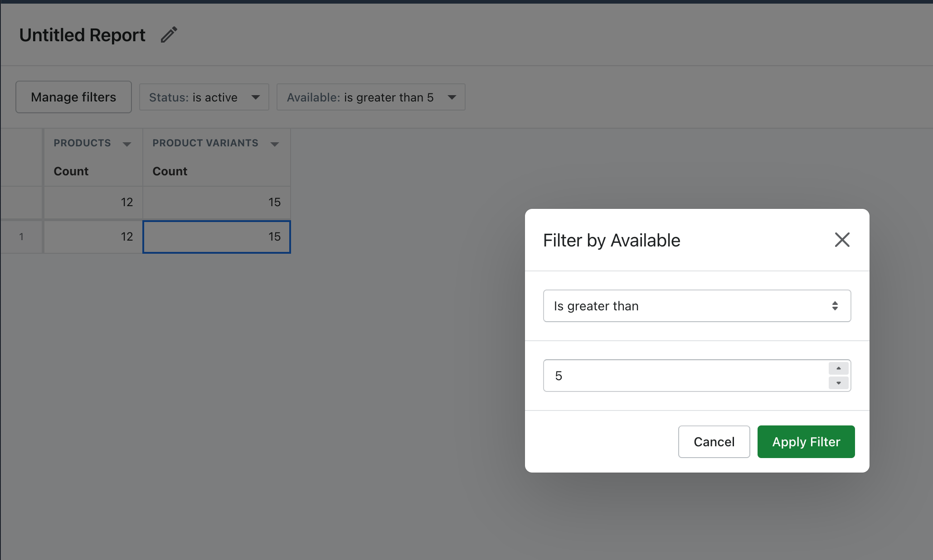Image resolution: width=933 pixels, height=560 pixels.
Task: Open Available: is greater than 5 dropdown
Action: pos(371,97)
